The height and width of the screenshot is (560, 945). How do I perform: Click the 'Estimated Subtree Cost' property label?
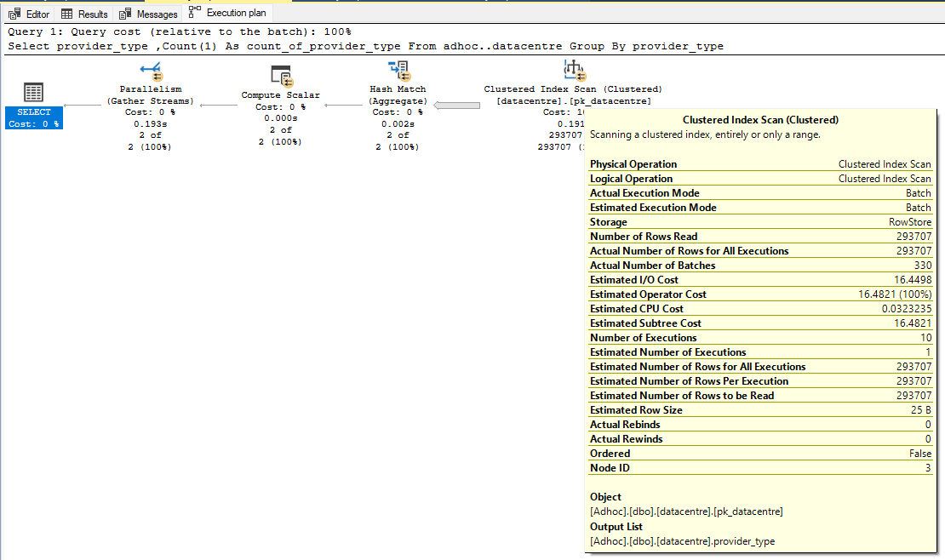(x=645, y=323)
